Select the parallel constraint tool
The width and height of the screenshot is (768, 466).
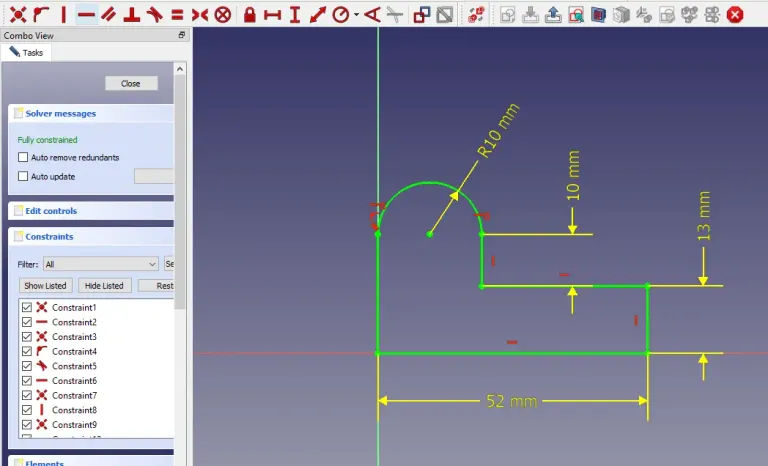click(x=109, y=14)
